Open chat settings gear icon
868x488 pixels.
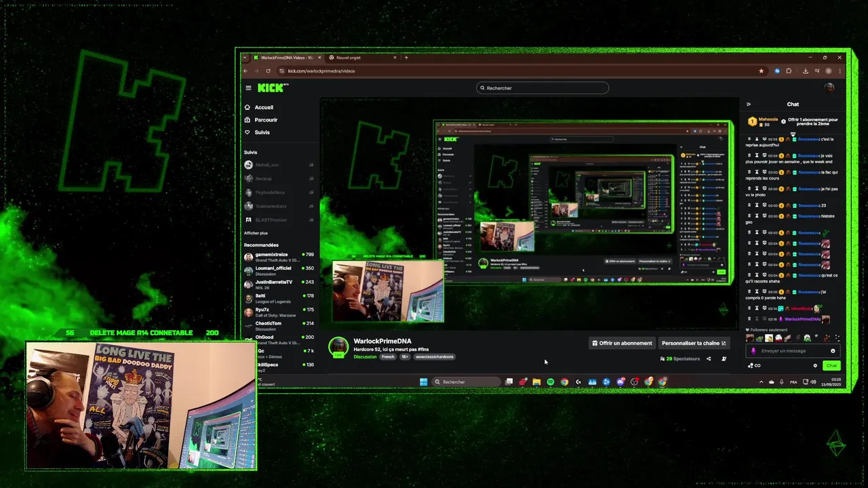click(x=815, y=365)
